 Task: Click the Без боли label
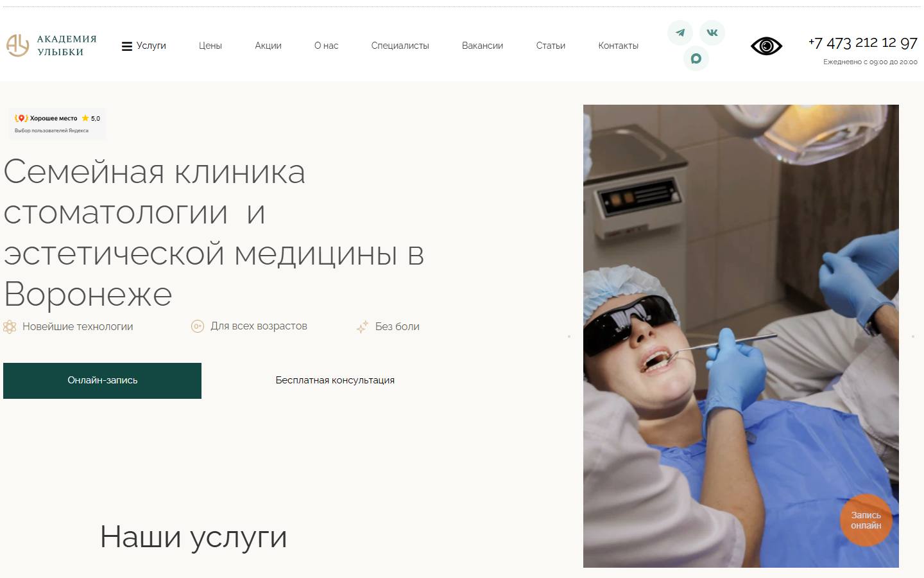tap(397, 326)
